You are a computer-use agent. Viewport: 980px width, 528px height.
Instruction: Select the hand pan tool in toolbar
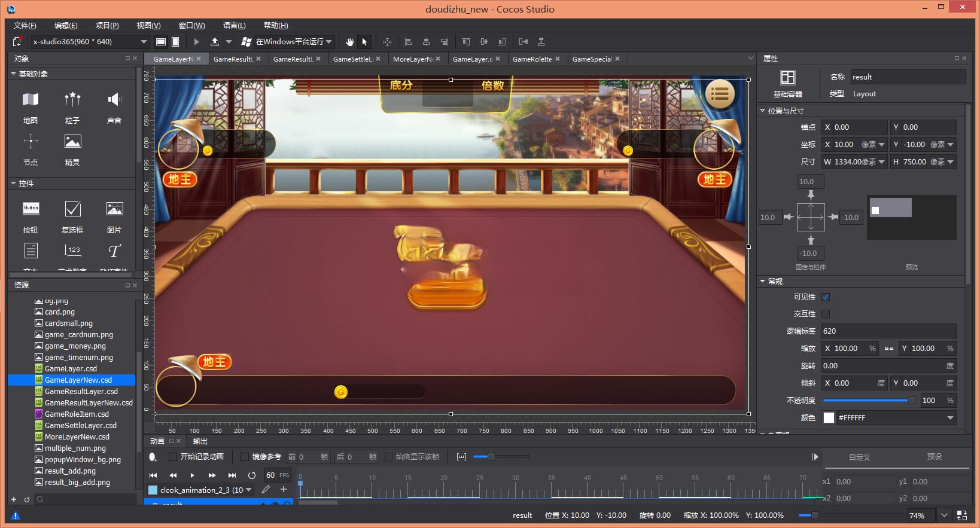click(x=350, y=42)
